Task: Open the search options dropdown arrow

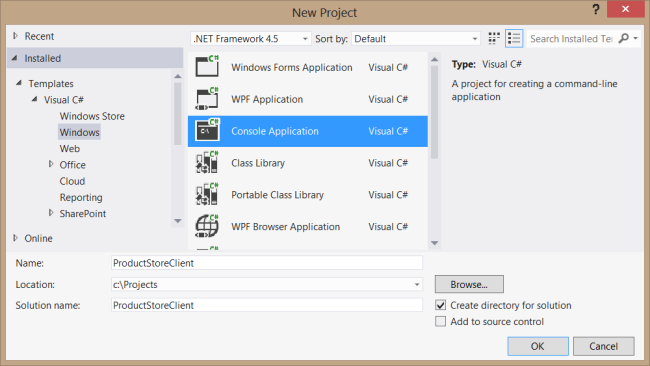Action: (635, 38)
